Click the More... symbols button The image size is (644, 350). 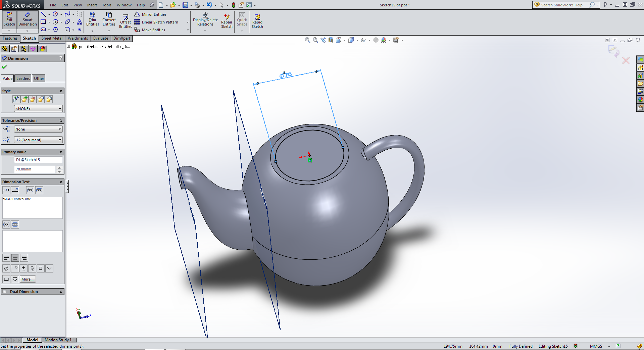[28, 279]
